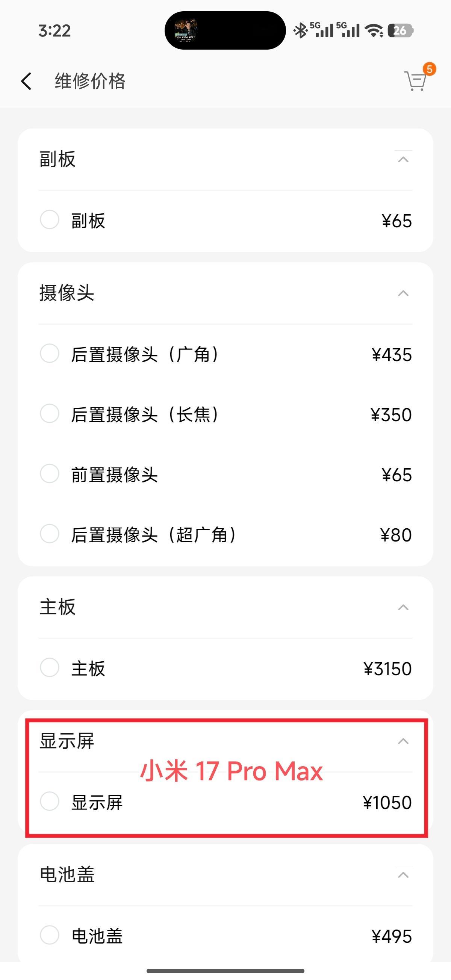Open the shopping cart icon
This screenshot has width=451, height=980.
415,81
